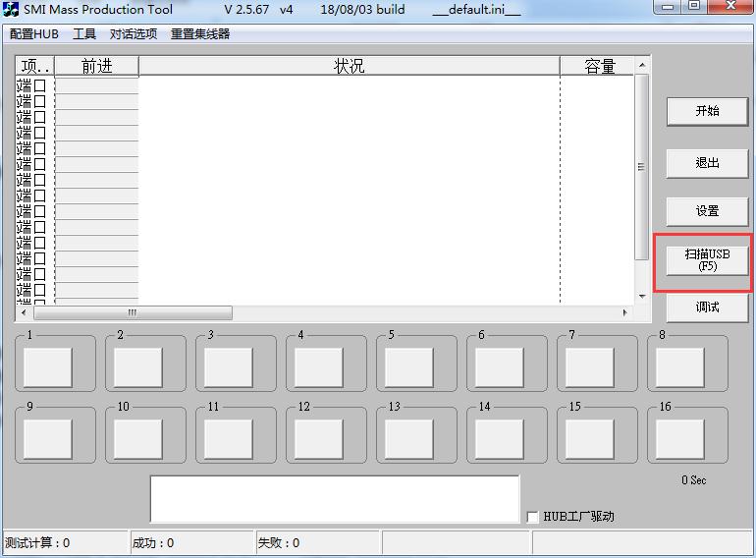
Task: Click the horizontal scroll left arrow
Action: [25, 312]
